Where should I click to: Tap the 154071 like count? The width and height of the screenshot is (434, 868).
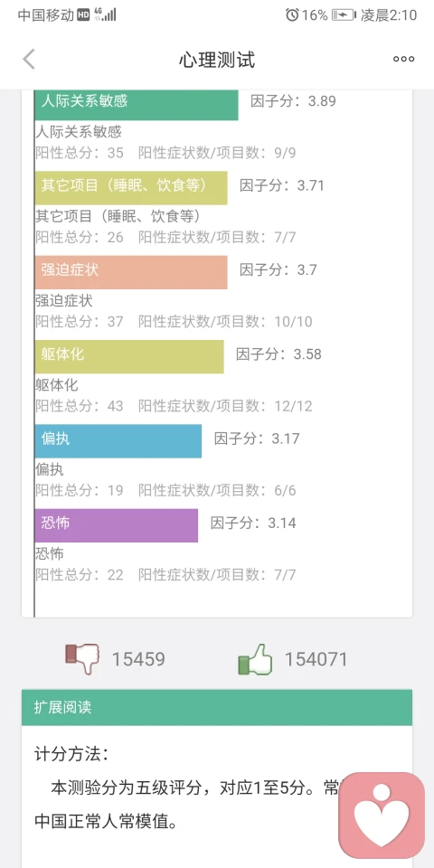tap(316, 659)
